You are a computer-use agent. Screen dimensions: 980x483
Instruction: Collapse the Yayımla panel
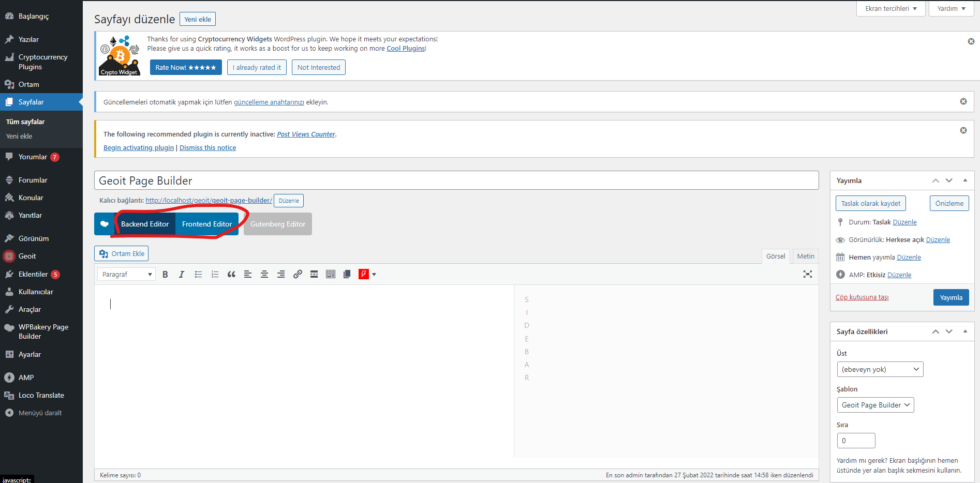[965, 180]
